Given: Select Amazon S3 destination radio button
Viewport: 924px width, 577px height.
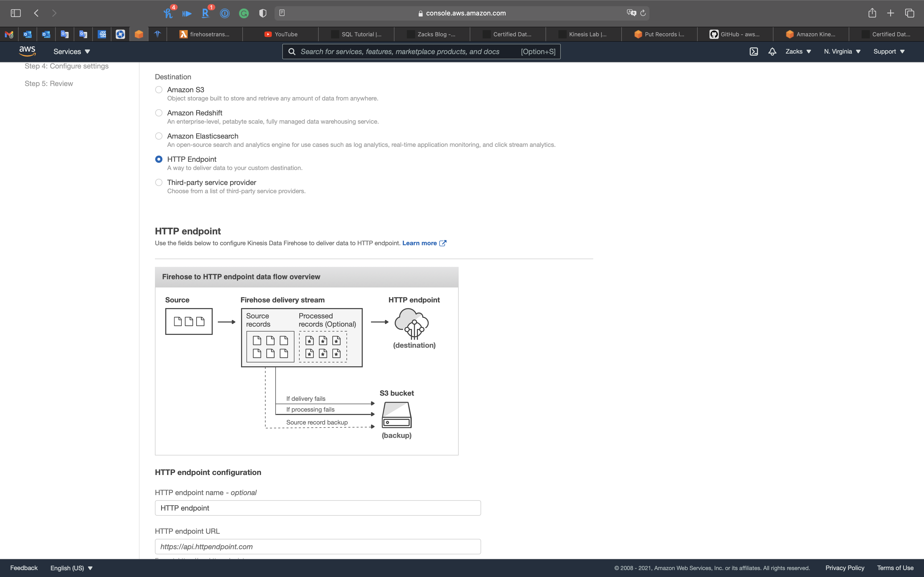Looking at the screenshot, I should (159, 90).
